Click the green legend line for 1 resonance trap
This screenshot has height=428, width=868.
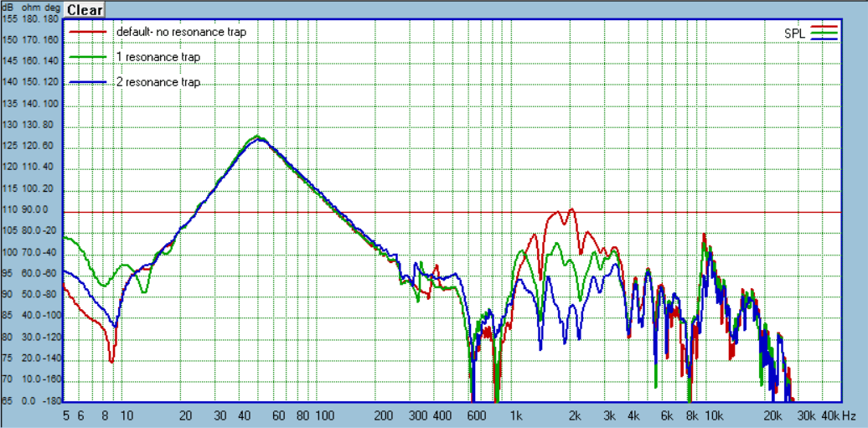87,57
